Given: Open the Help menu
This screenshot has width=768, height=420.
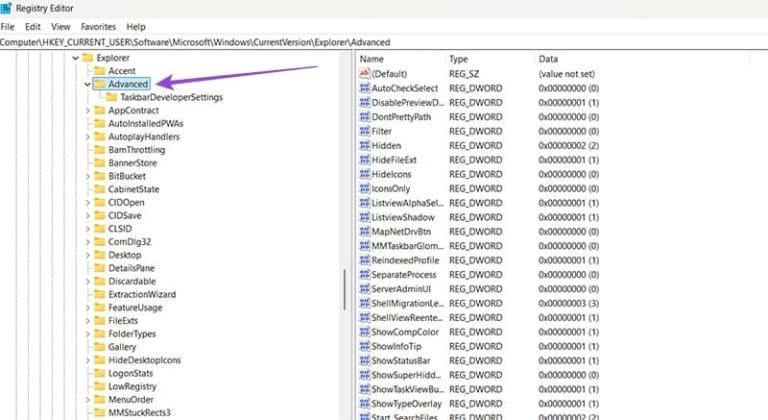Looking at the screenshot, I should [136, 26].
